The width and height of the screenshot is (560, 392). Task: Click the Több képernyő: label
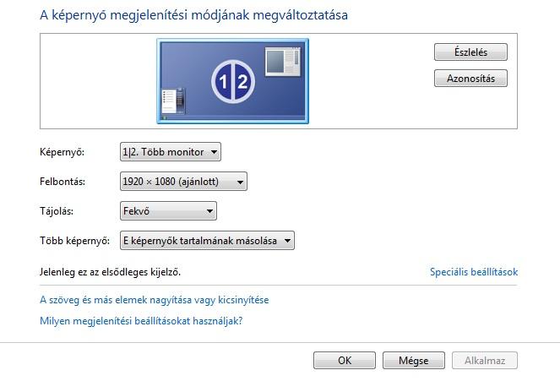tap(74, 241)
